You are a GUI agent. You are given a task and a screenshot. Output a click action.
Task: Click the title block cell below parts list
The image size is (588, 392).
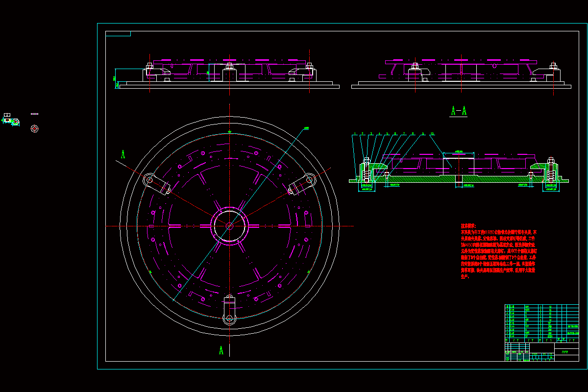click(x=541, y=352)
